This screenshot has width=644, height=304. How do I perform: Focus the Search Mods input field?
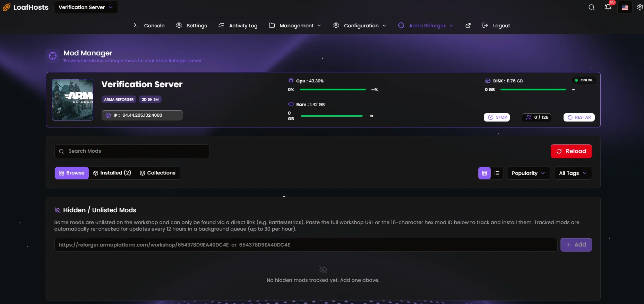coord(132,151)
